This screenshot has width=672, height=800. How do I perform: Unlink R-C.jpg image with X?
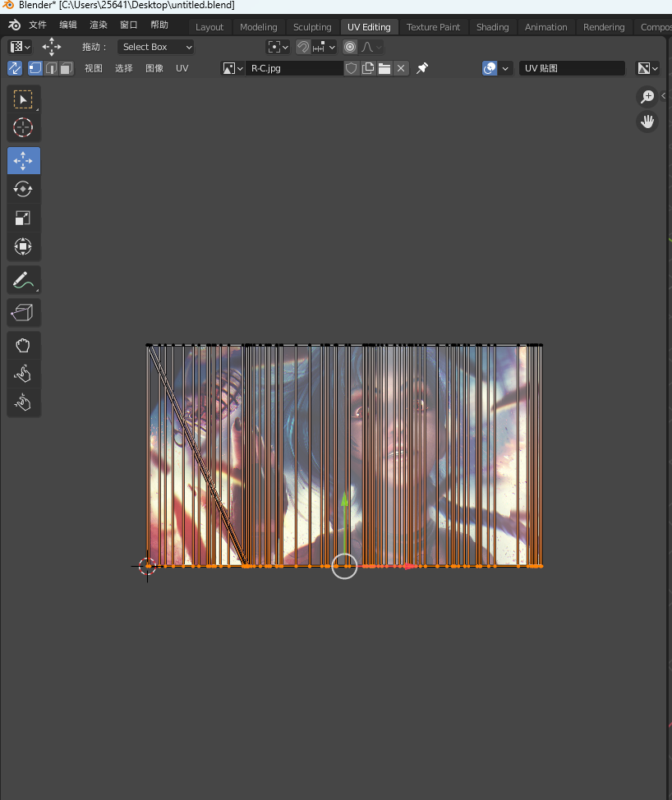tap(401, 68)
